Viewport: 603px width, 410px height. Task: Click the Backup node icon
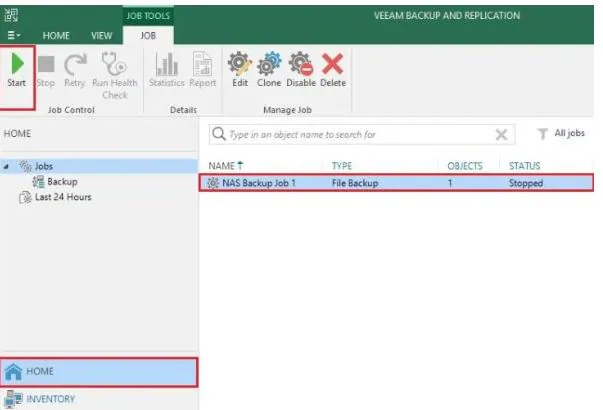click(38, 182)
